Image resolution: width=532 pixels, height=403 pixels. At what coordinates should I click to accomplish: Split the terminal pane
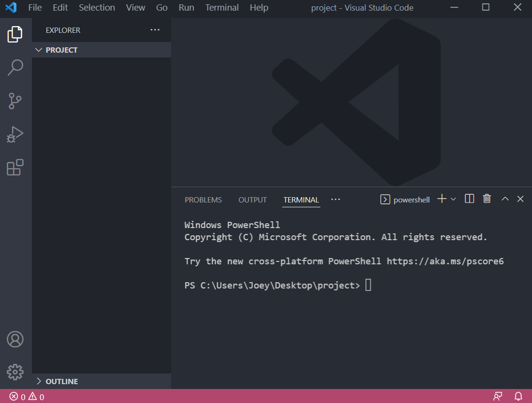click(469, 199)
